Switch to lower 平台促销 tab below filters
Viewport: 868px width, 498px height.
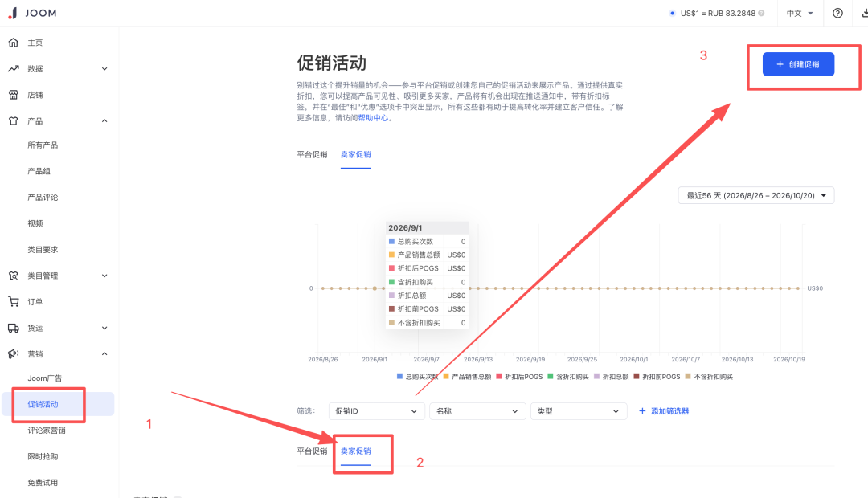[312, 451]
